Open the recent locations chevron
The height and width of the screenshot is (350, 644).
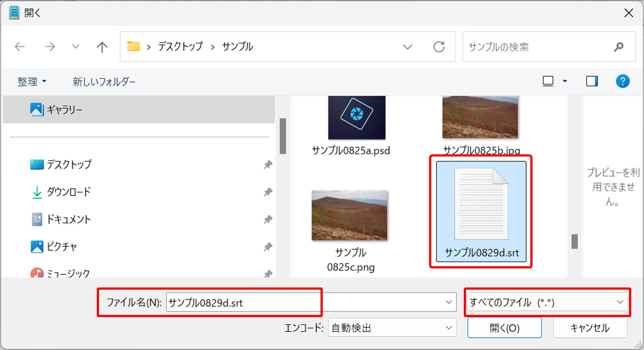tap(76, 46)
